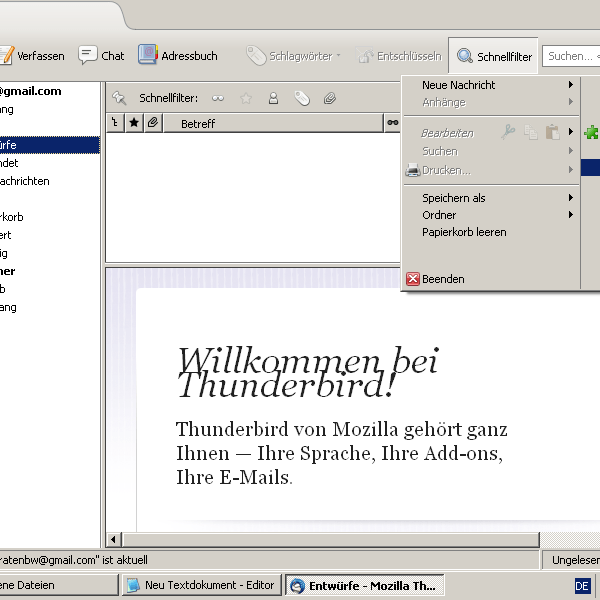Click the Schlagwörter tag icon
600x600 pixels.
click(x=256, y=56)
